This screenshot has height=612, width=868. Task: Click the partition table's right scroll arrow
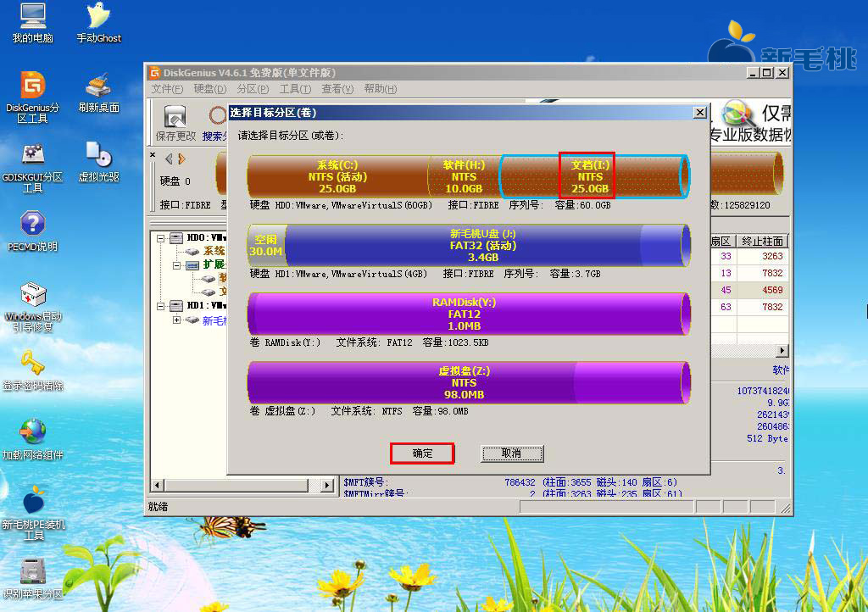[782, 350]
